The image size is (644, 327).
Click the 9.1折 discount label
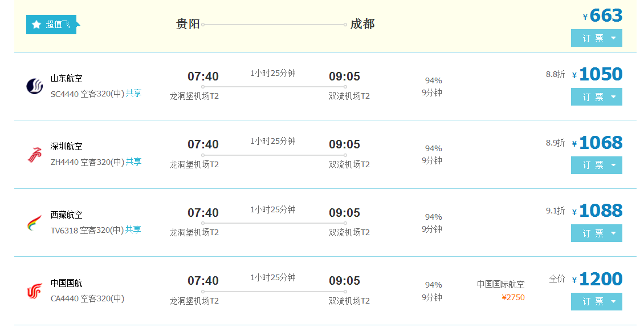pyautogui.click(x=555, y=211)
